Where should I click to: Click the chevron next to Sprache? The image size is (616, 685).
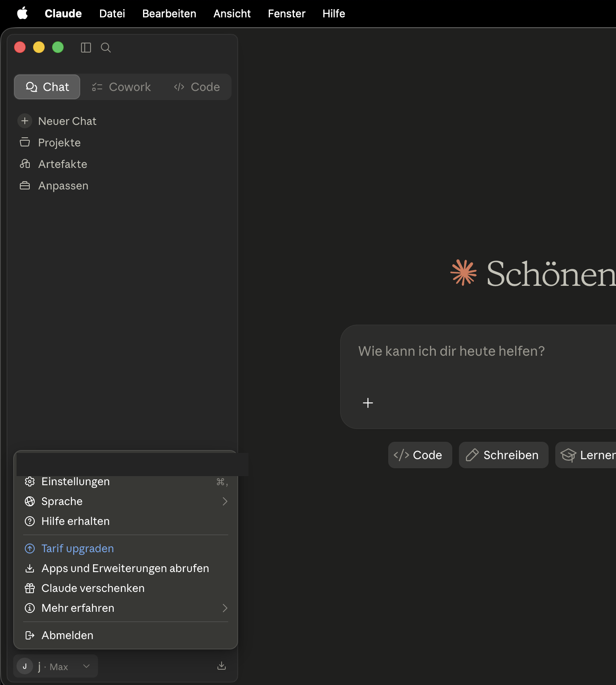(x=225, y=501)
